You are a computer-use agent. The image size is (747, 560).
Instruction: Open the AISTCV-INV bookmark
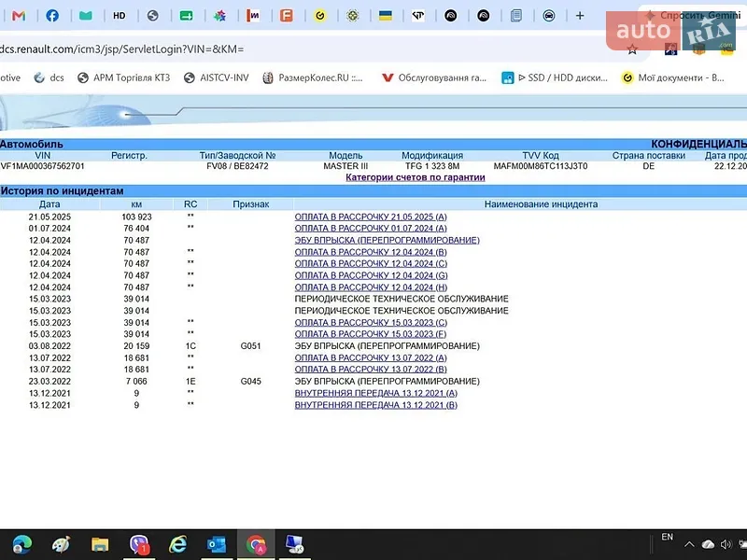click(217, 77)
